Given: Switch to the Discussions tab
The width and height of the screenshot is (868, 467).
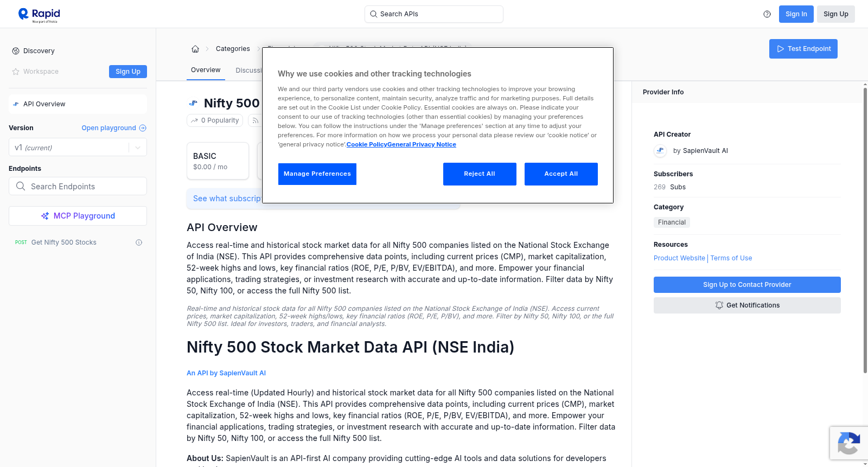Looking at the screenshot, I should (x=248, y=71).
